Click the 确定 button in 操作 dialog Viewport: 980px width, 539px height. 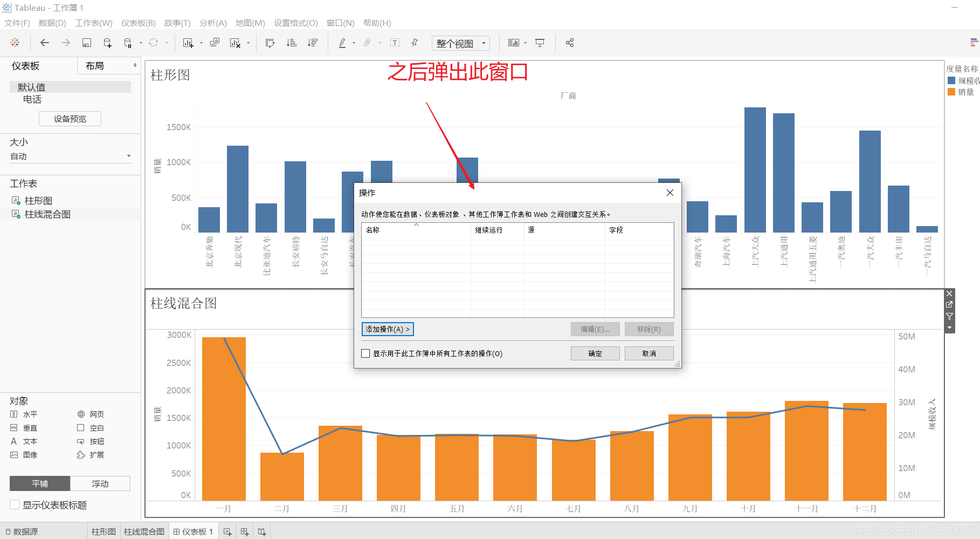coord(595,353)
